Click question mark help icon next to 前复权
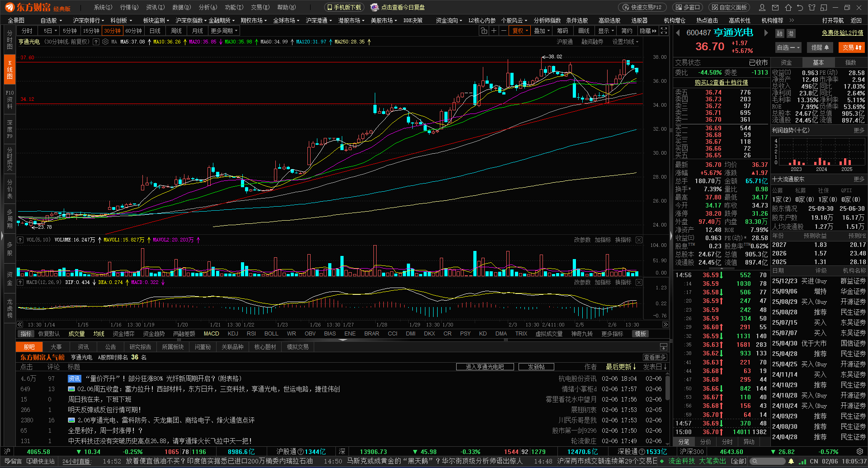The image size is (868, 468). 96,42
